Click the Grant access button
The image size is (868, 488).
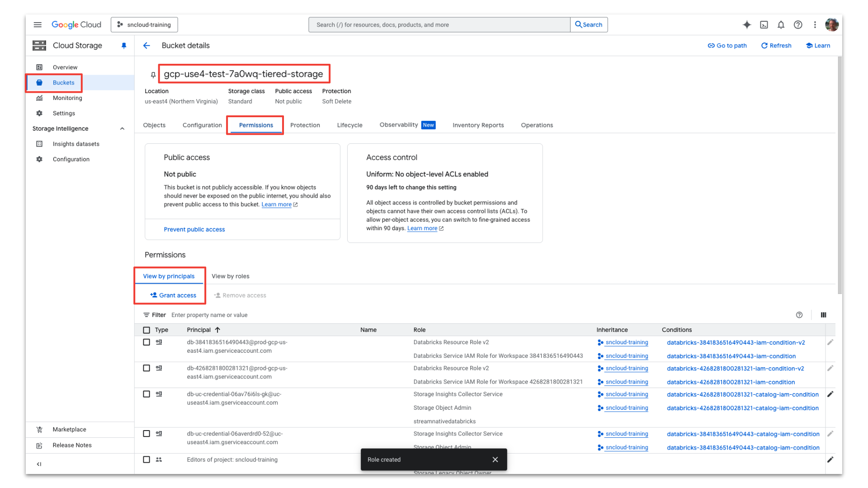pyautogui.click(x=173, y=295)
